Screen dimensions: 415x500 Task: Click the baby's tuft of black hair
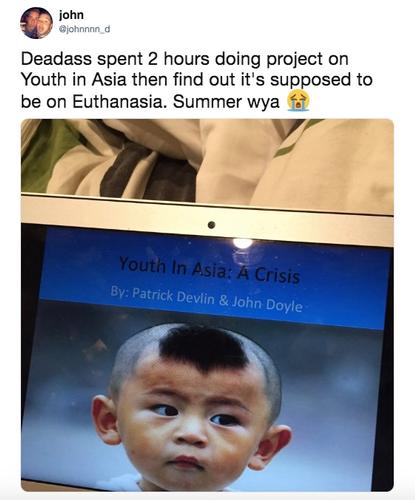click(x=204, y=346)
